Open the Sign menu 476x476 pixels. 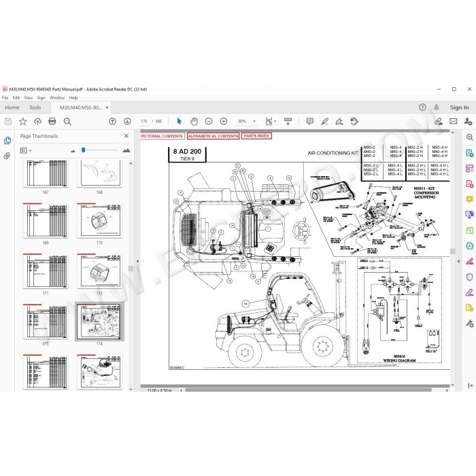point(41,98)
